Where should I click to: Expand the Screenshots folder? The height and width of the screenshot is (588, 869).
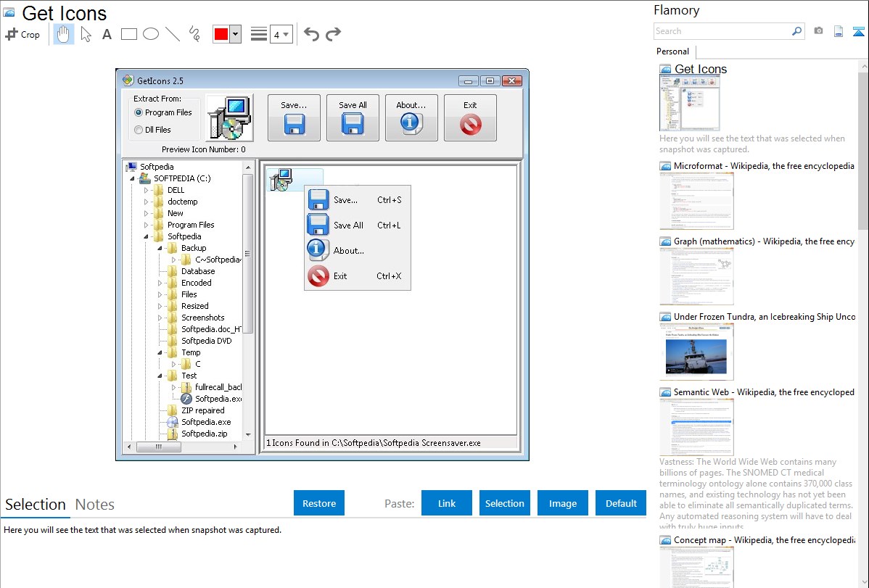[160, 318]
